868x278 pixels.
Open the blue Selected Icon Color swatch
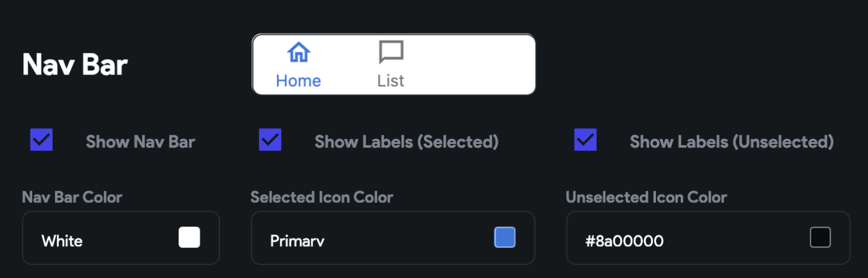[505, 238]
